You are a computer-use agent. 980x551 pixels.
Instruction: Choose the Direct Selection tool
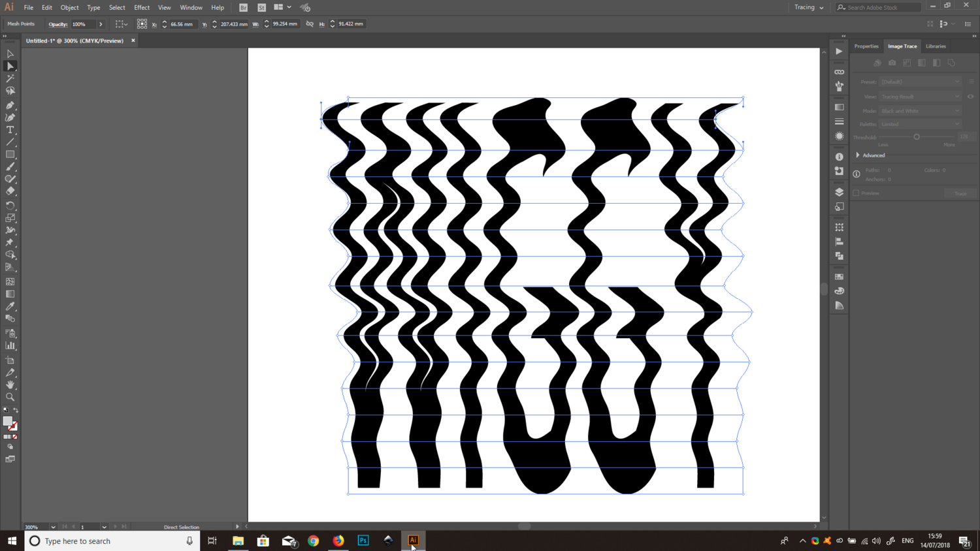(10, 66)
